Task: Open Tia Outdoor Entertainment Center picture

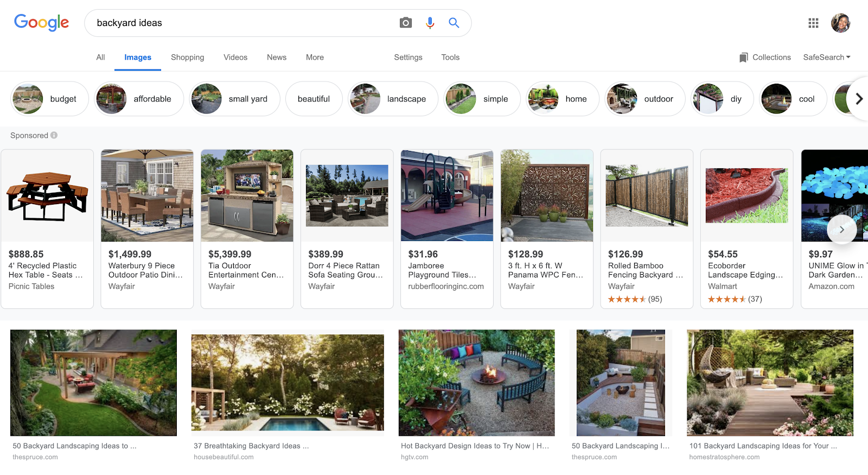Action: pyautogui.click(x=247, y=195)
